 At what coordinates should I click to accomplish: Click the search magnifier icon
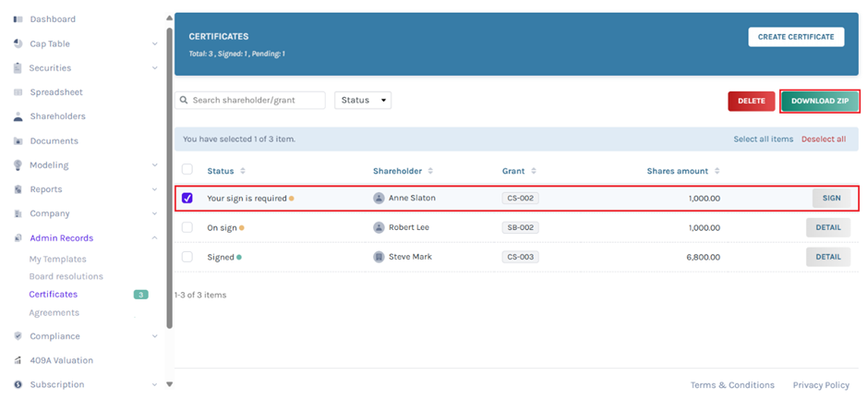click(185, 101)
